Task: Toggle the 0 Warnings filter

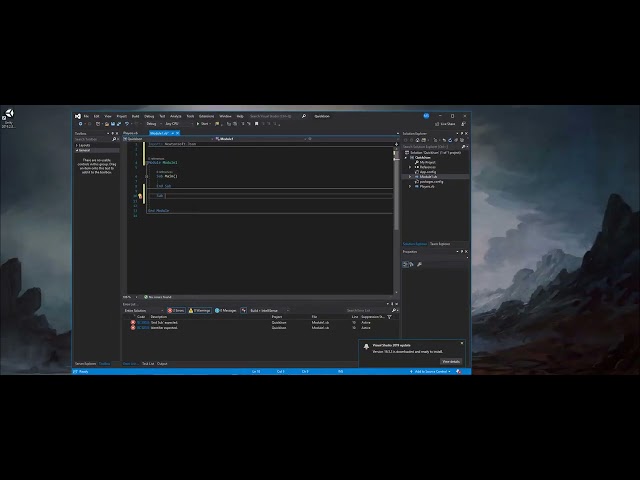Action: tap(200, 311)
